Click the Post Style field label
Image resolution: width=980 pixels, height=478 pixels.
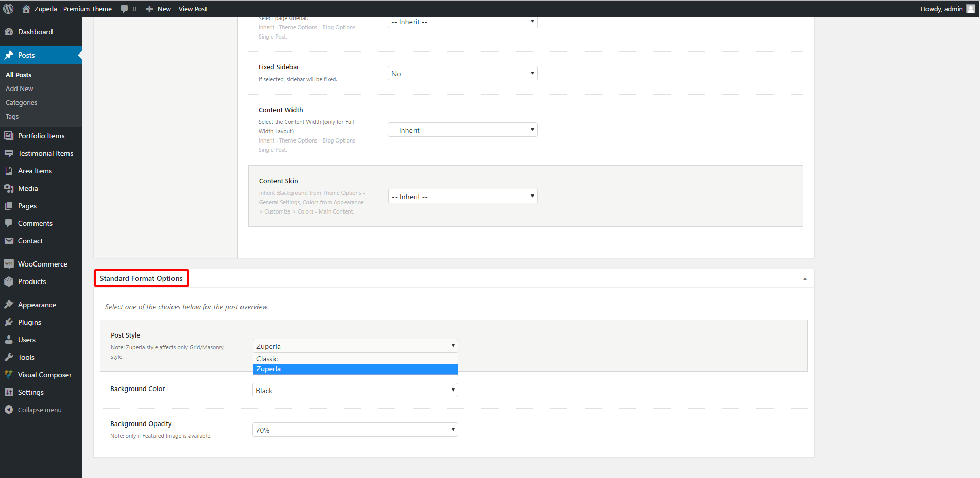(x=126, y=335)
